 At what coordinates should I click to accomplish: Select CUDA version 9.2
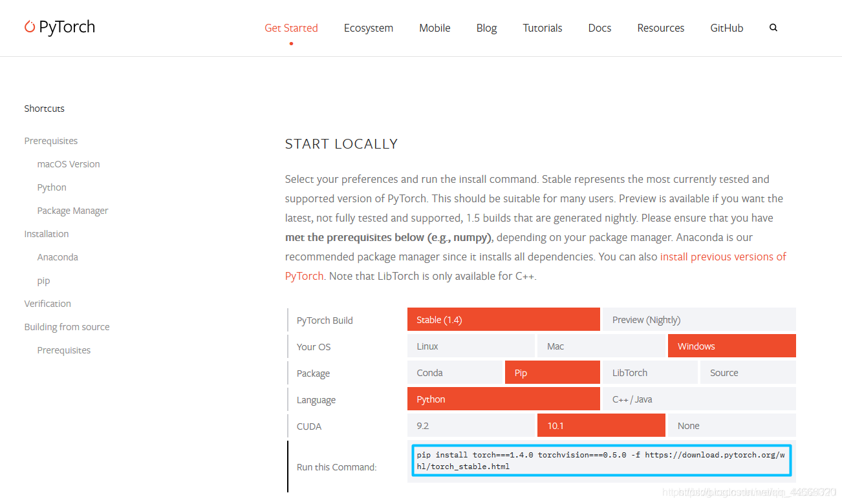pyautogui.click(x=471, y=426)
